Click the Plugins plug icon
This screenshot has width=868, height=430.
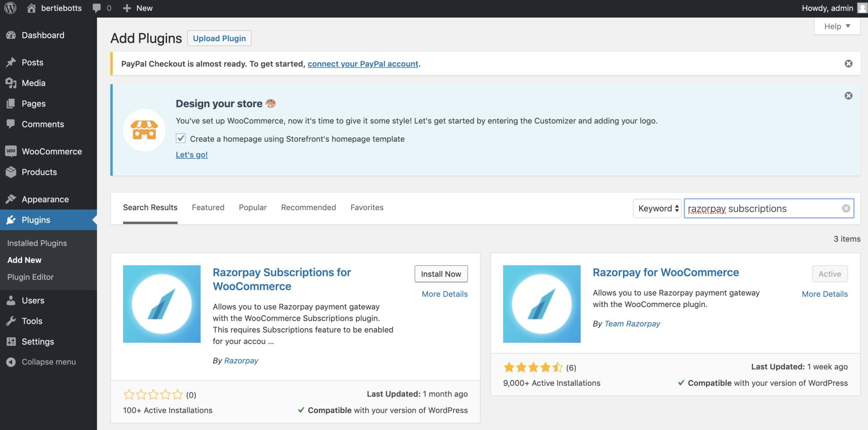pos(11,220)
